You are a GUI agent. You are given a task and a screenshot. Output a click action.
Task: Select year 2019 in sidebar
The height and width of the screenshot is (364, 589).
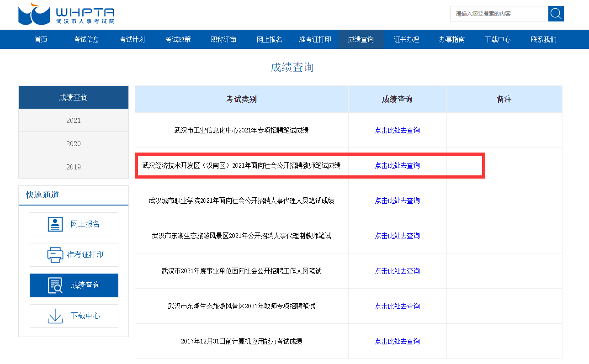coord(74,167)
